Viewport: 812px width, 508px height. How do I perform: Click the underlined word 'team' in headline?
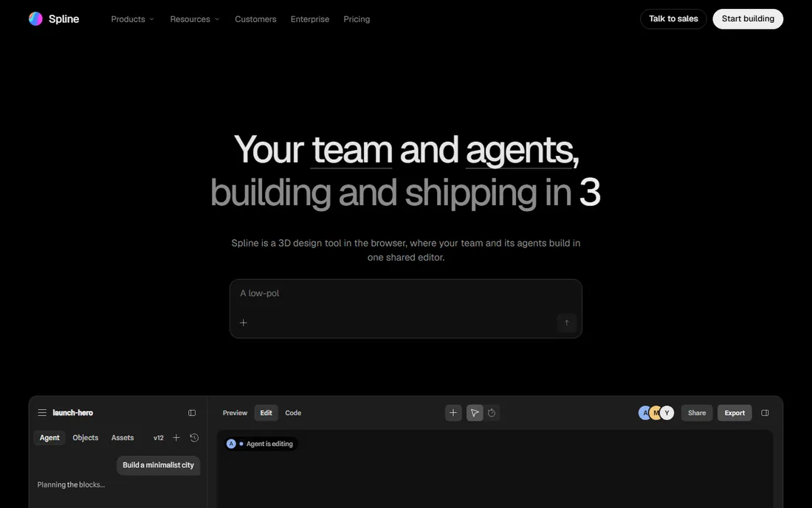pyautogui.click(x=351, y=150)
